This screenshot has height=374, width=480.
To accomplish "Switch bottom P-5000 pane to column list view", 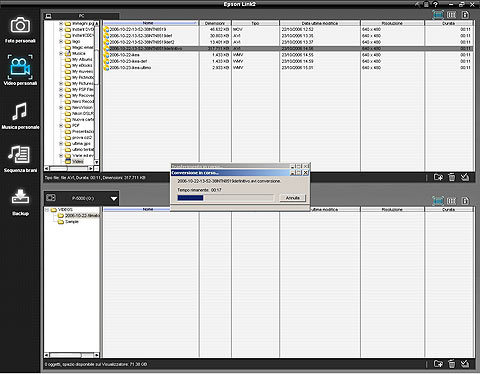I will (x=451, y=201).
